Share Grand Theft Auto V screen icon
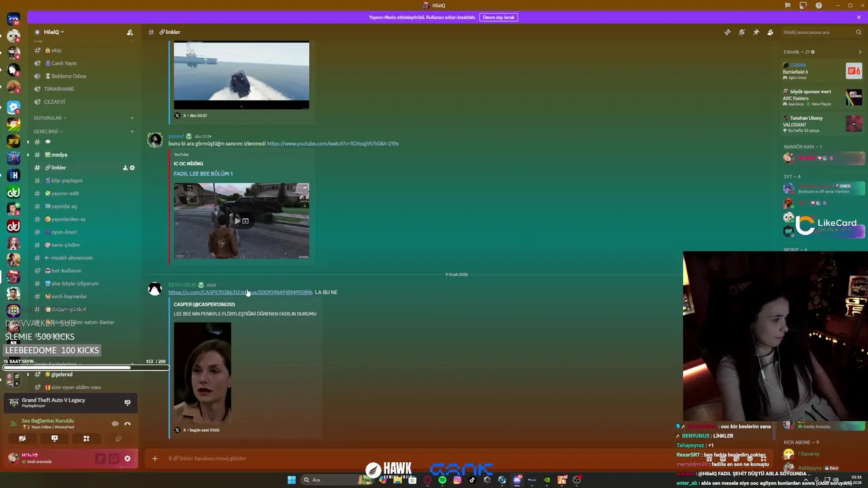Viewport: 868px width, 488px height. coord(127,403)
